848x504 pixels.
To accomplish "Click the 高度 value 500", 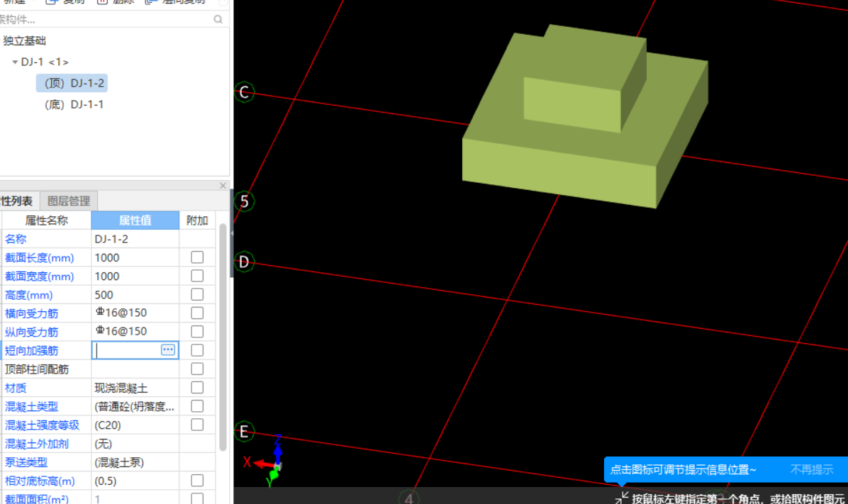I will tap(135, 296).
